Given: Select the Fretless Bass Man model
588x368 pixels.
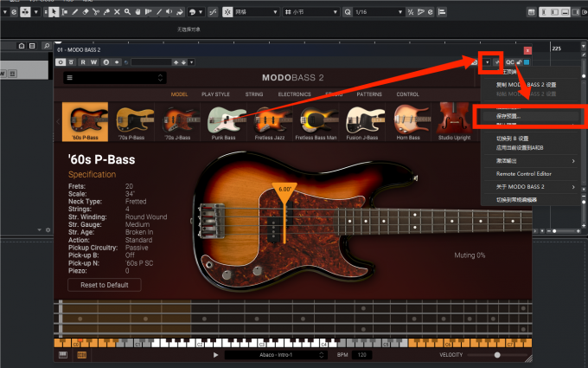Looking at the screenshot, I should click(316, 122).
